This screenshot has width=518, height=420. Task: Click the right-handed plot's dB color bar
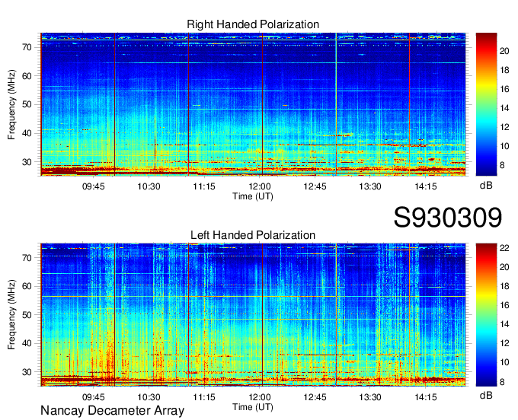(x=486, y=104)
